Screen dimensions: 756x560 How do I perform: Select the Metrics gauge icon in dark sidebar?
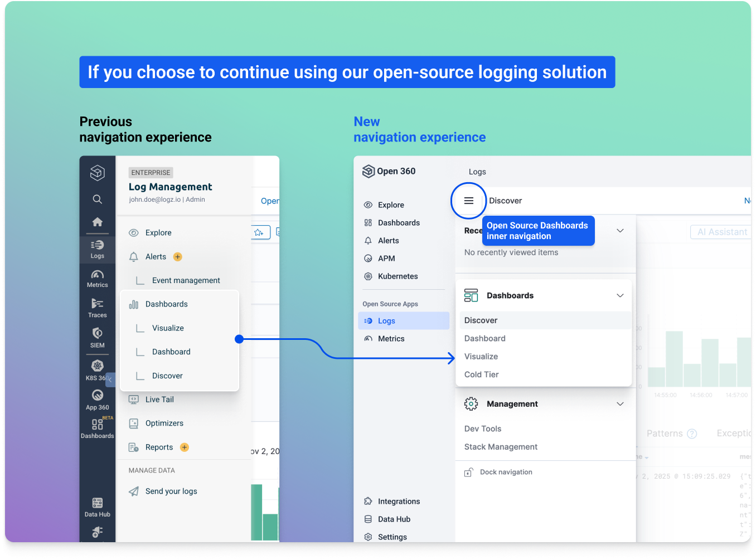point(97,277)
